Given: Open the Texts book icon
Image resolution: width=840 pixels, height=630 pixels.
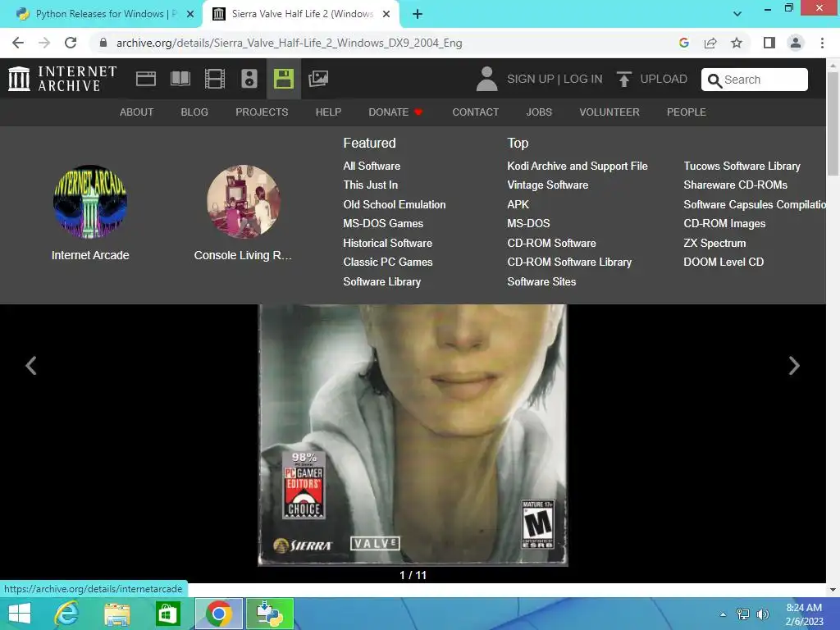Looking at the screenshot, I should (180, 79).
